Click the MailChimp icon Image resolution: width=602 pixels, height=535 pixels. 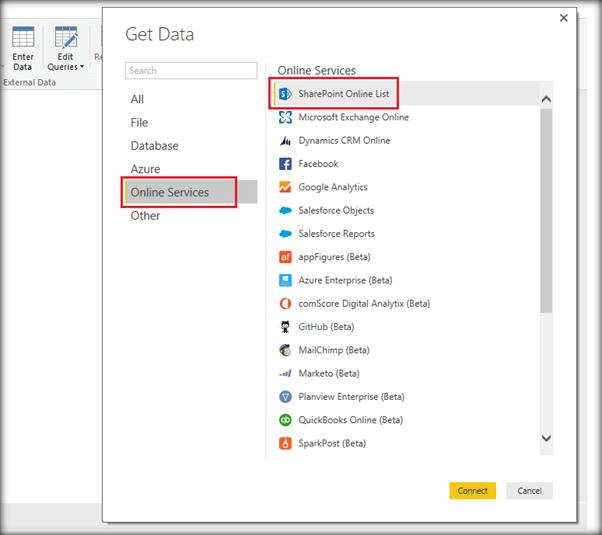click(285, 350)
